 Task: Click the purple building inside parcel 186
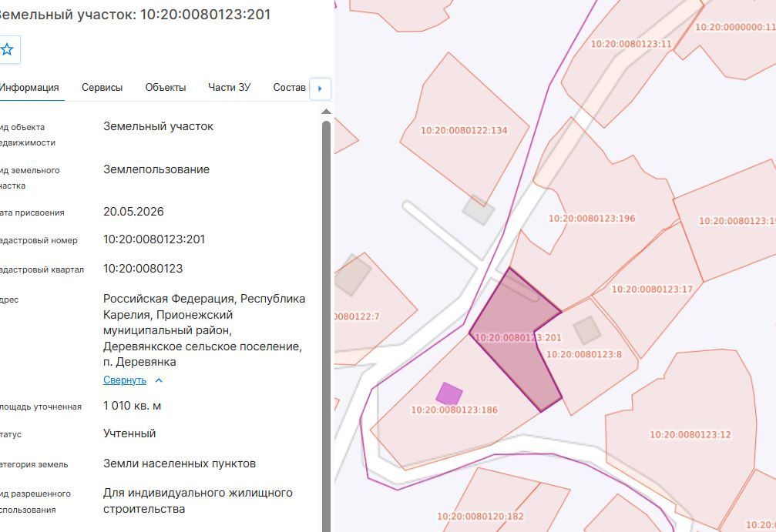pyautogui.click(x=448, y=394)
